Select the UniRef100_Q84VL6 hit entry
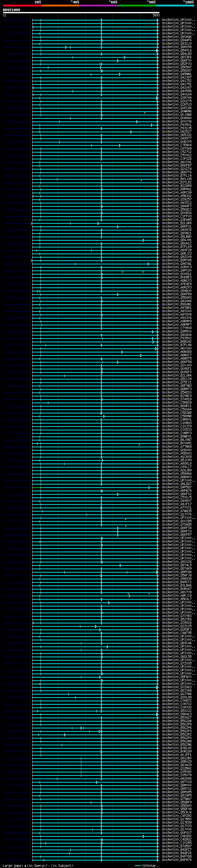 coord(177,50)
